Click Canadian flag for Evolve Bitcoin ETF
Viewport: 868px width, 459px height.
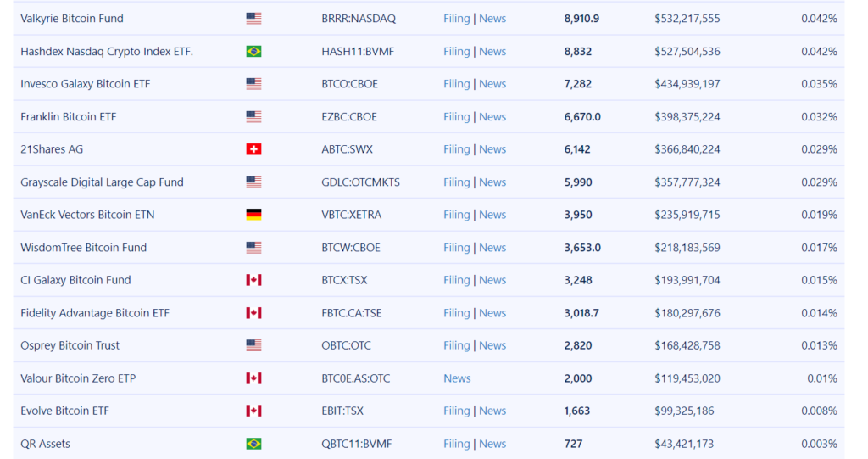pyautogui.click(x=253, y=411)
